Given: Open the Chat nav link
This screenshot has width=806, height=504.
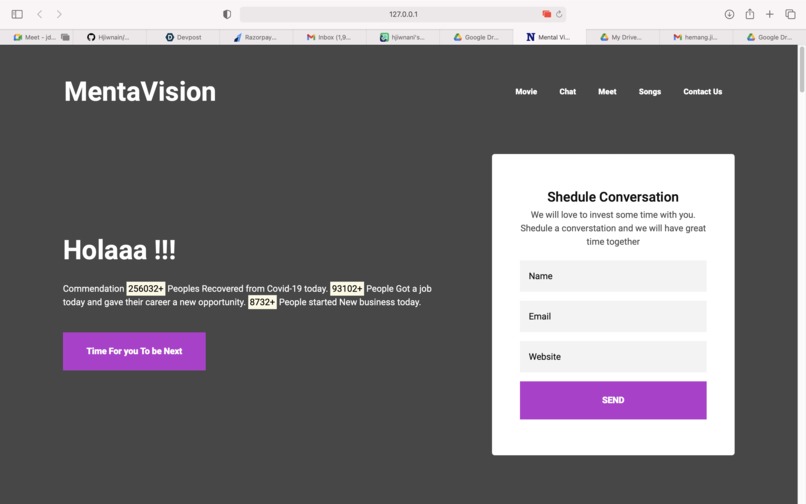Looking at the screenshot, I should 567,92.
